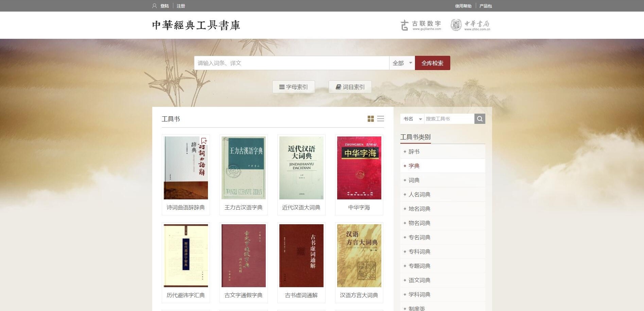Open the 诗词曲语辞辞典 book cover
Image resolution: width=644 pixels, height=311 pixels.
186,168
